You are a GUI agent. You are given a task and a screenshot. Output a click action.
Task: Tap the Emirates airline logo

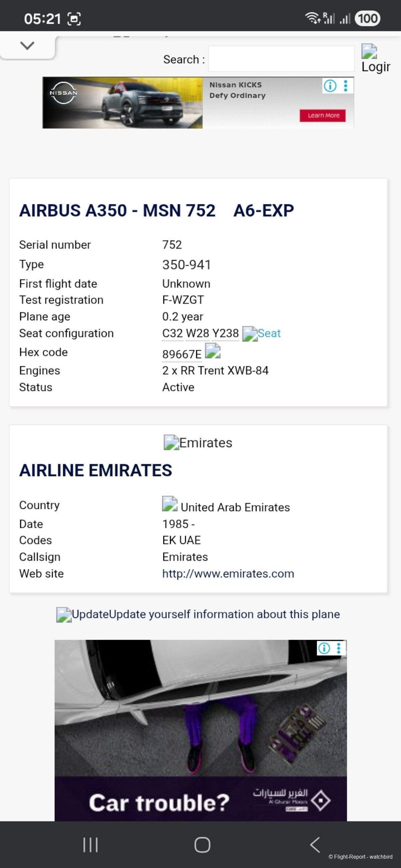197,443
